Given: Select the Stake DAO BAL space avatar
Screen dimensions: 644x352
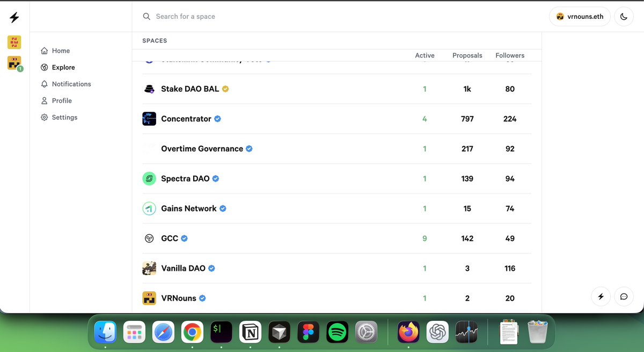Looking at the screenshot, I should point(149,89).
